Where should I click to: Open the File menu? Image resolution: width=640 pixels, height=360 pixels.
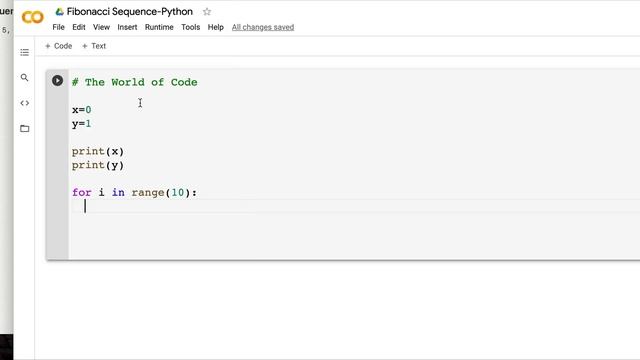58,27
